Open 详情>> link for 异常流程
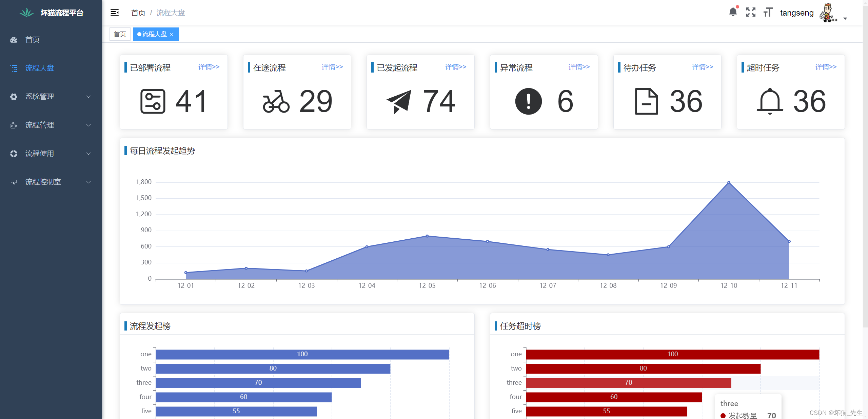 579,67
